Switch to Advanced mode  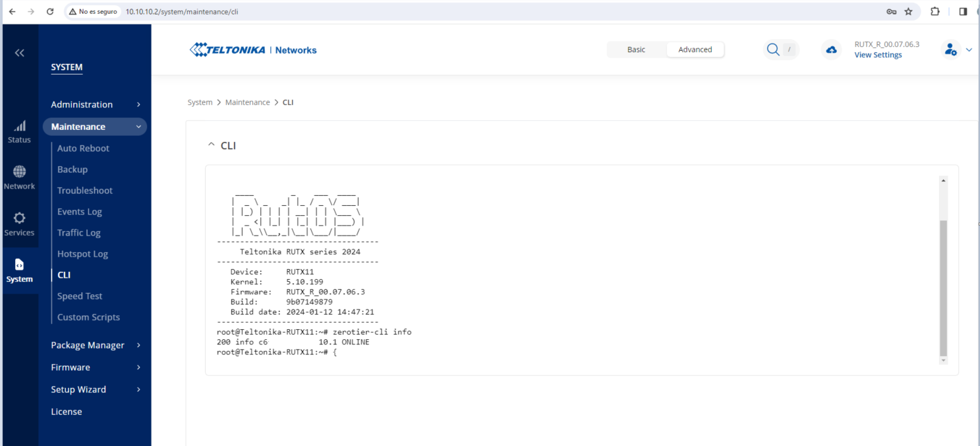[x=695, y=49]
